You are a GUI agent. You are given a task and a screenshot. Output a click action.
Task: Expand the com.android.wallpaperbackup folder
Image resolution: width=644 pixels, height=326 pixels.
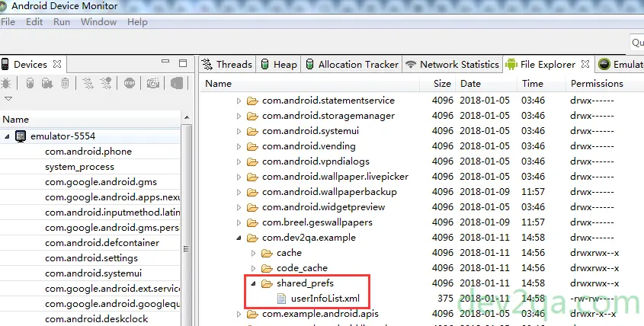[x=239, y=192]
